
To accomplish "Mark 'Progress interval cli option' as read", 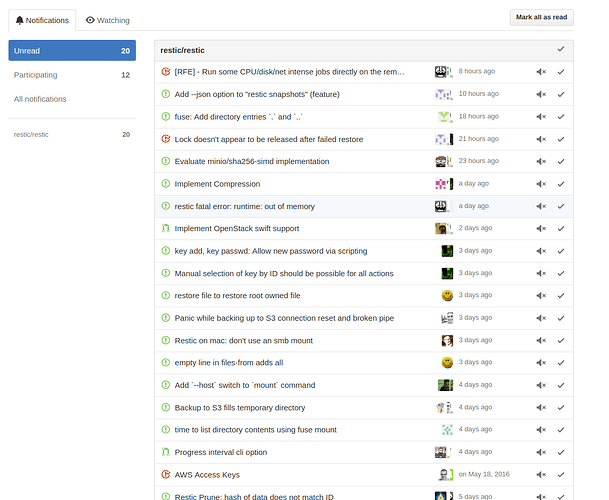I will (x=561, y=452).
